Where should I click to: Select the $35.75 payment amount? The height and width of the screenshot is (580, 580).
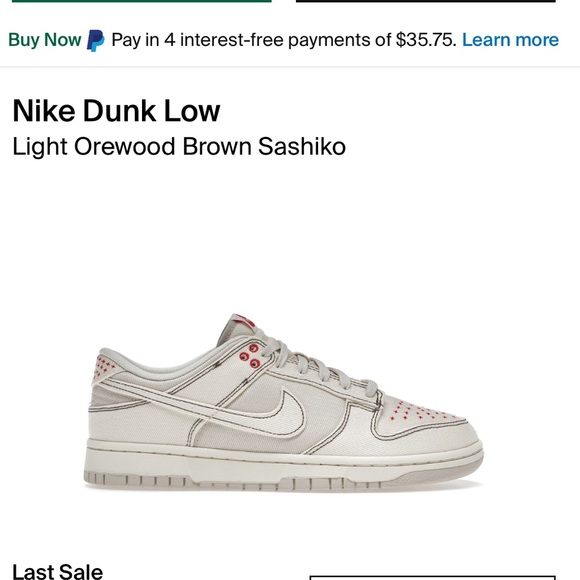tap(425, 40)
